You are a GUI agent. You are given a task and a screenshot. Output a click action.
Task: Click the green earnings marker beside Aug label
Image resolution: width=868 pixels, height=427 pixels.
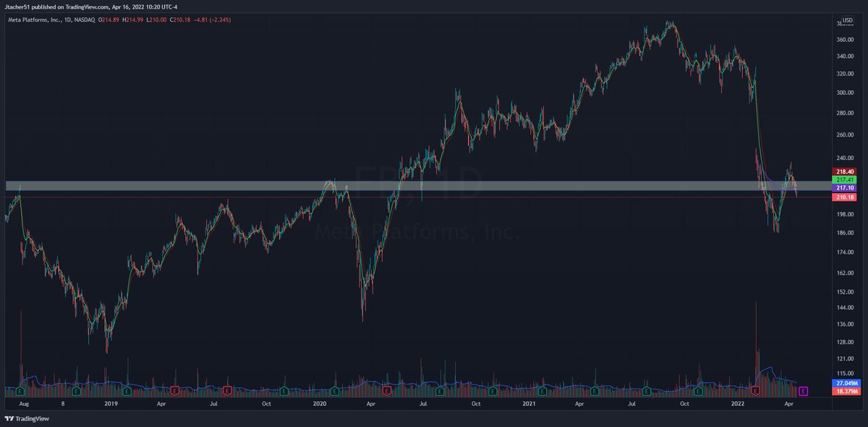pyautogui.click(x=20, y=391)
